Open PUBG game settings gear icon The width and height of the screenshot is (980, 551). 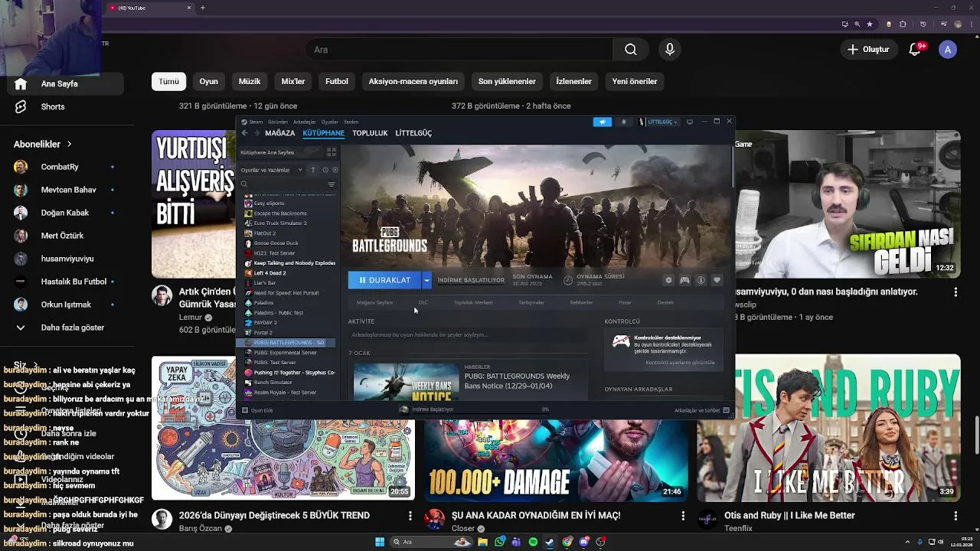(x=668, y=280)
